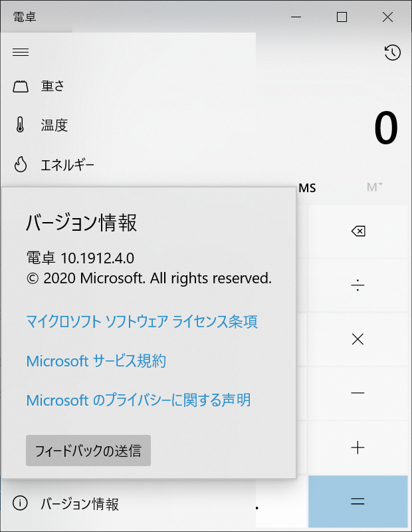
Task: Click the plus + key
Action: 358,448
